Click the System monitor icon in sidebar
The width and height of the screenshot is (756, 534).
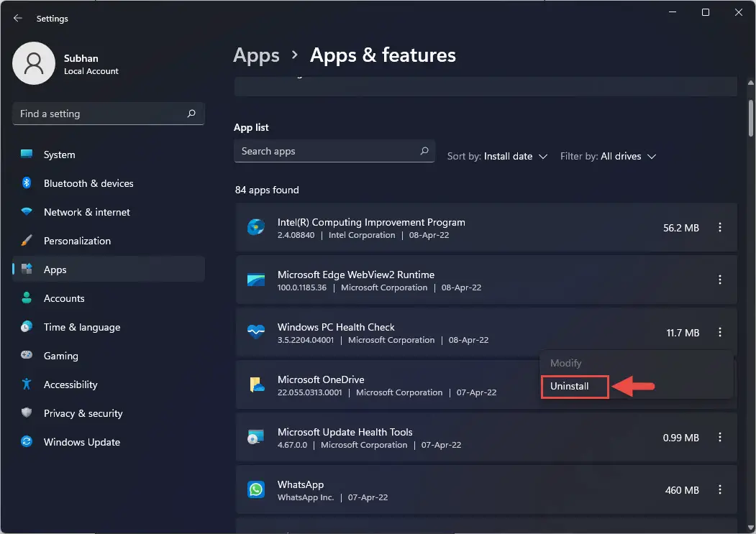27,155
